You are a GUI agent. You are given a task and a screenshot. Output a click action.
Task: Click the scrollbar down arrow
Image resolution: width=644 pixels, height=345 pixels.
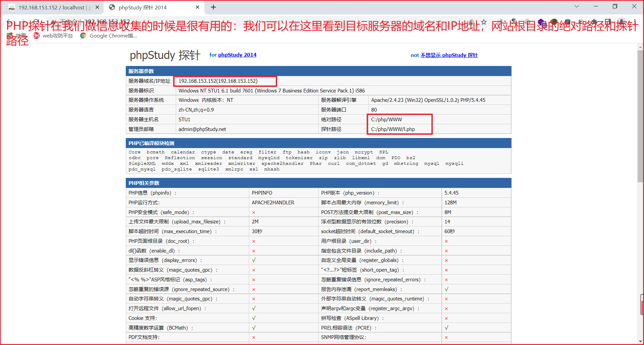click(640, 341)
